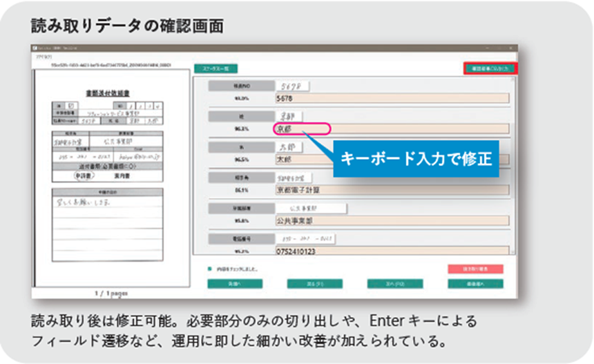Click the vertical scrollbar of the field list
The width and height of the screenshot is (594, 364).
point(512,166)
